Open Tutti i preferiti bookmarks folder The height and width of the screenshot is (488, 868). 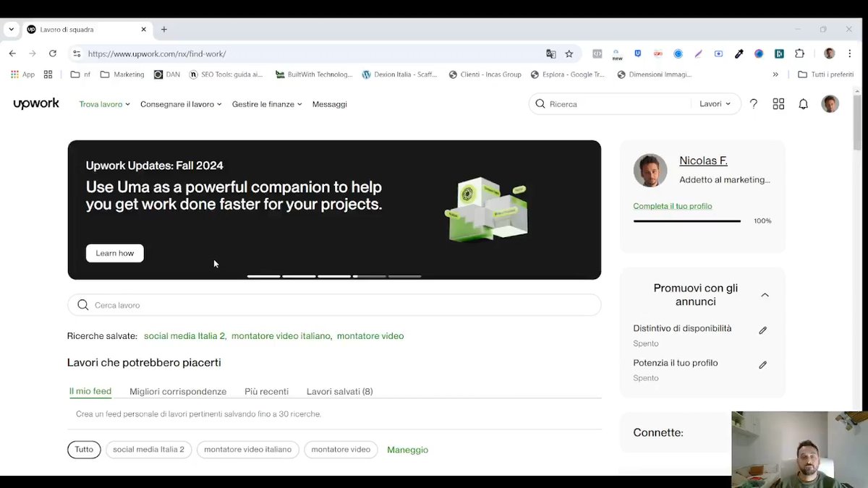(825, 74)
